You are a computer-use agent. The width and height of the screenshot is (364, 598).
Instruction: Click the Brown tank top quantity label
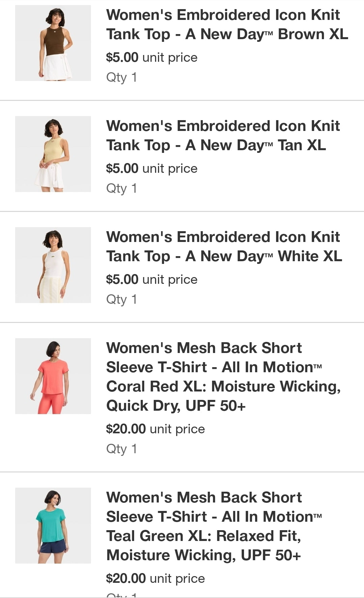(x=121, y=77)
